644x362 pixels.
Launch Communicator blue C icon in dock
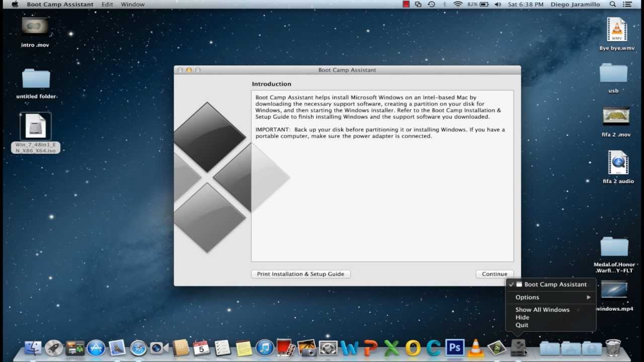pos(434,348)
